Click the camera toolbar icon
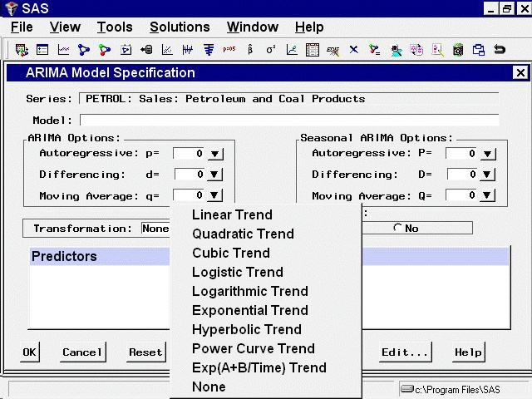Viewport: 532px width, 399px height. tap(458, 50)
